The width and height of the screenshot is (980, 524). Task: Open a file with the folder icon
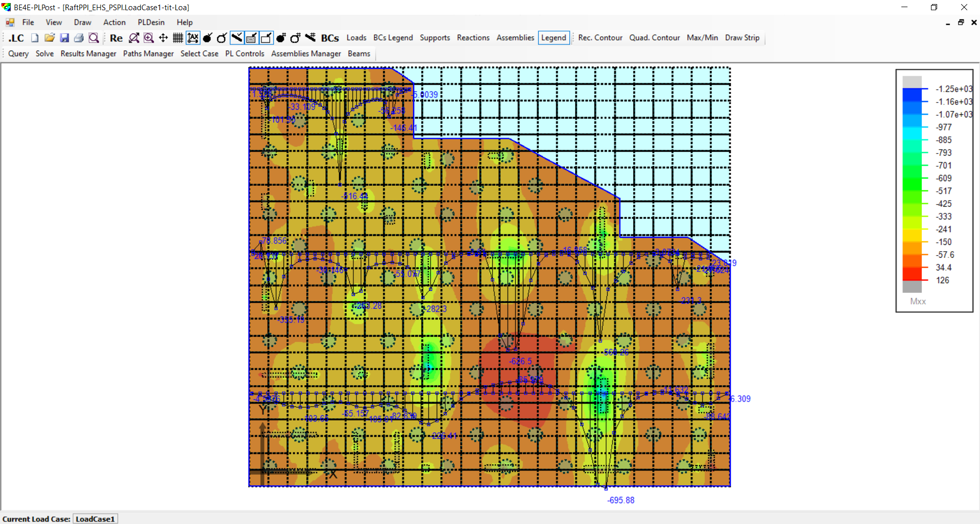(50, 38)
